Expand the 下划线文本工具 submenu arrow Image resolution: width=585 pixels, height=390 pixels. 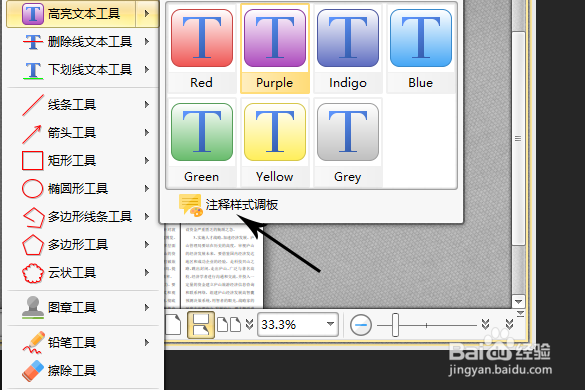147,70
